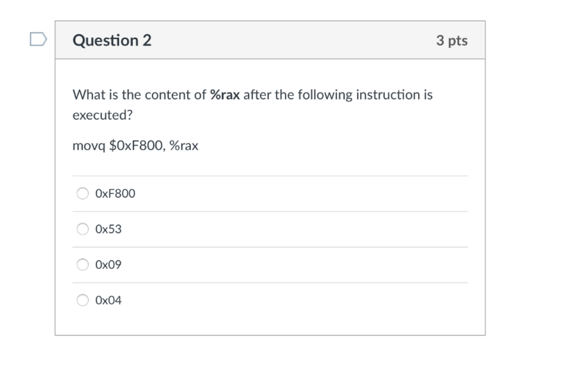The width and height of the screenshot is (588, 371).
Task: Click the "0x09" answer label text
Action: (109, 265)
